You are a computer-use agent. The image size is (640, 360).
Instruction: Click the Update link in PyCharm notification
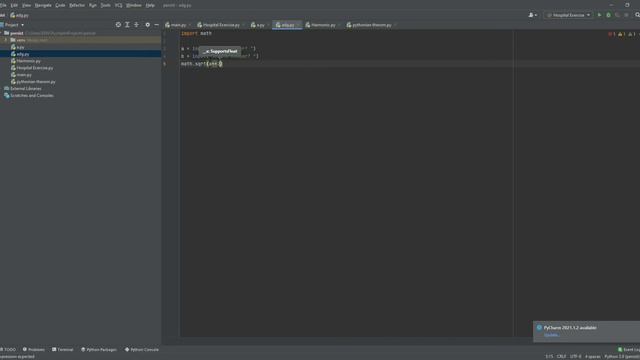pyautogui.click(x=551, y=335)
